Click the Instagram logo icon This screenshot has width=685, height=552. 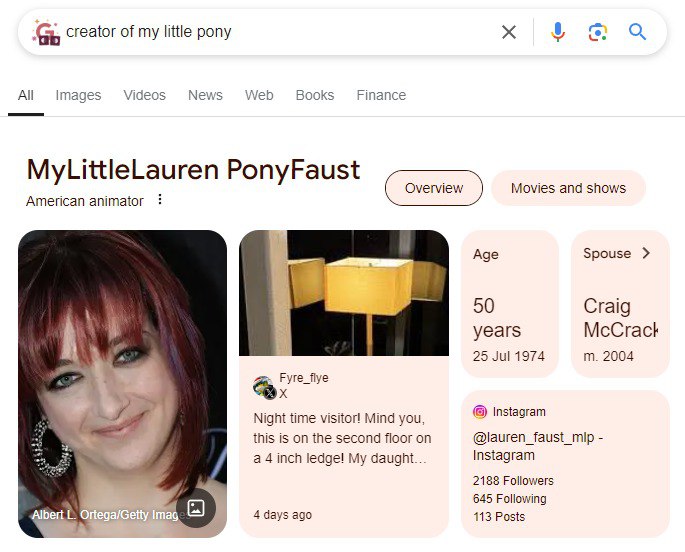pos(480,412)
